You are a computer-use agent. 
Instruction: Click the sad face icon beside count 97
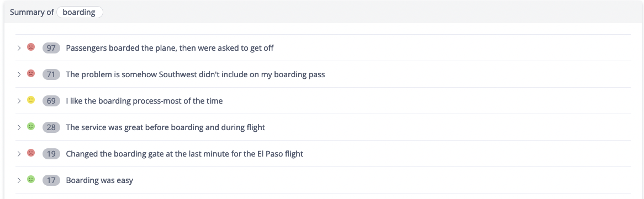point(31,47)
